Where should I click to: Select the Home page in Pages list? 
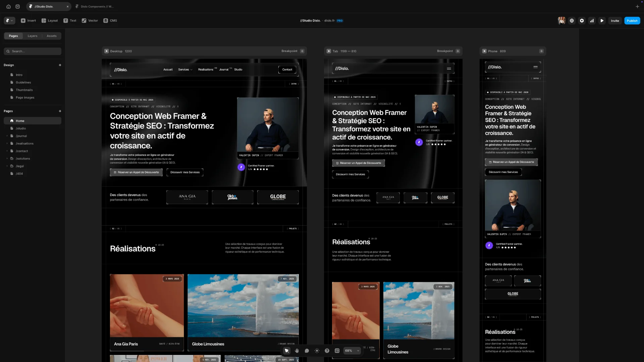pyautogui.click(x=20, y=121)
